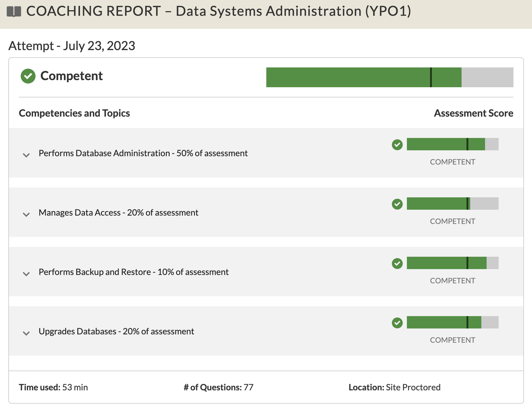The image size is (532, 412).
Task: Click the Database Administration score bar
Action: [453, 144]
